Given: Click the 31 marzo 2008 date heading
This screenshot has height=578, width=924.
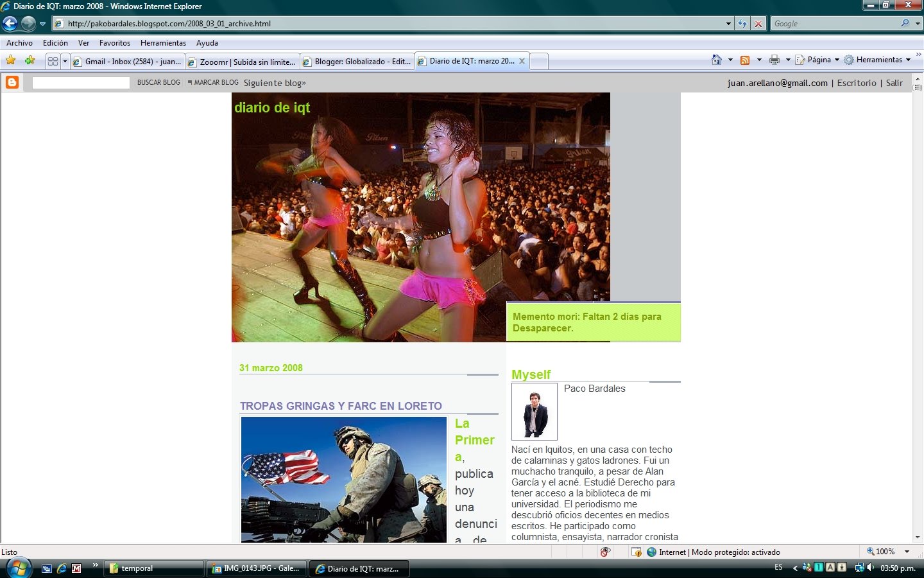Looking at the screenshot, I should tap(271, 368).
